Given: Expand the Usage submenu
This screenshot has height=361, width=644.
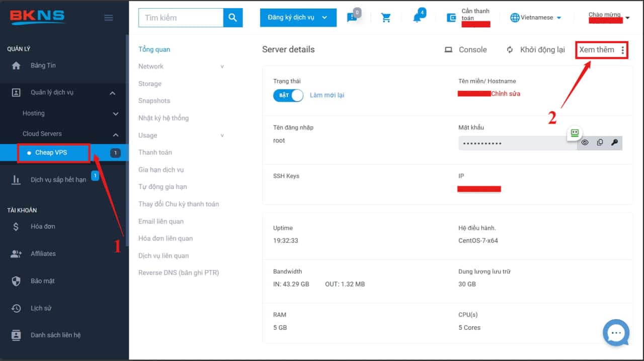Looking at the screenshot, I should [x=222, y=135].
